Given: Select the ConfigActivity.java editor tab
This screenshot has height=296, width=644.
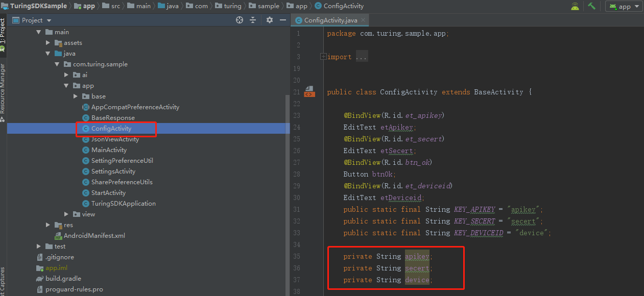Looking at the screenshot, I should (330, 20).
